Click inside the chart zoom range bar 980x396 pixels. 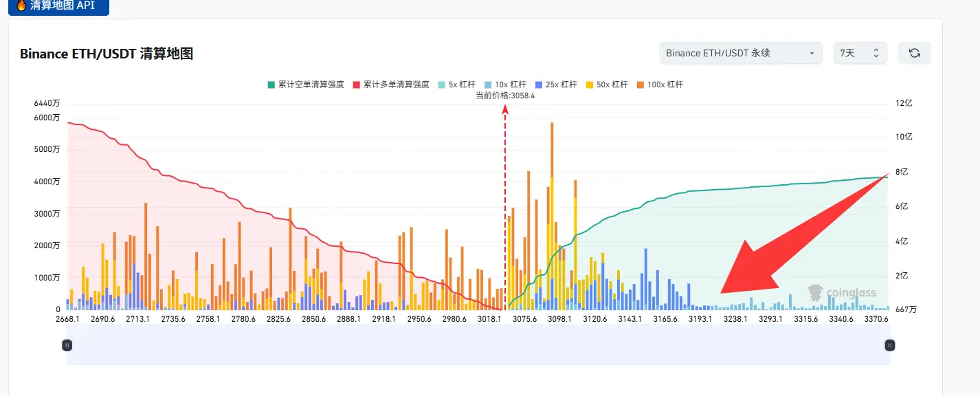479,345
